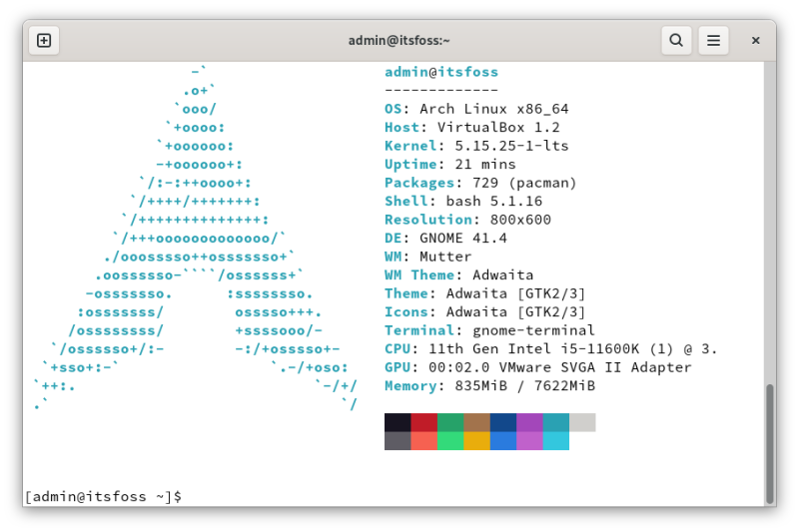Click the 'OS: Arch Linux x86_64' line

(x=476, y=109)
